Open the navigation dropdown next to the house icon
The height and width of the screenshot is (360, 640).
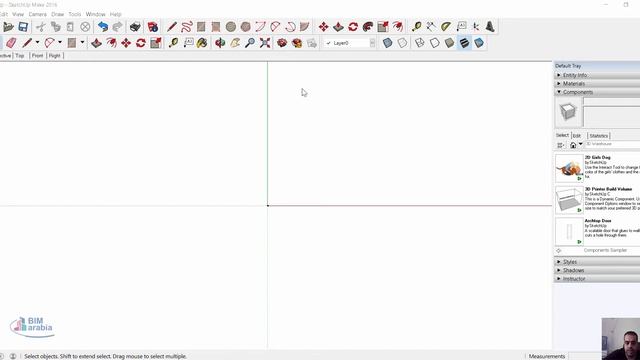pyautogui.click(x=581, y=144)
